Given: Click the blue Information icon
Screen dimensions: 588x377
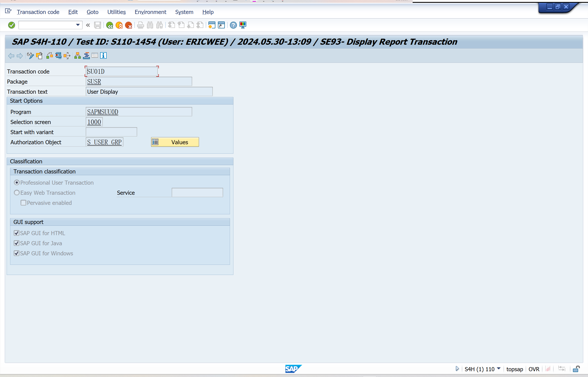Looking at the screenshot, I should point(103,56).
